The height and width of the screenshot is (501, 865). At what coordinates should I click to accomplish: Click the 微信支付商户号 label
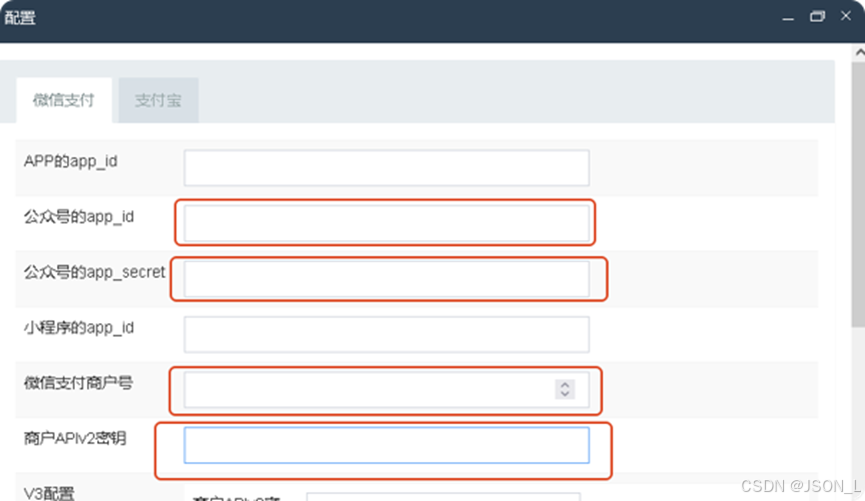coord(78,383)
